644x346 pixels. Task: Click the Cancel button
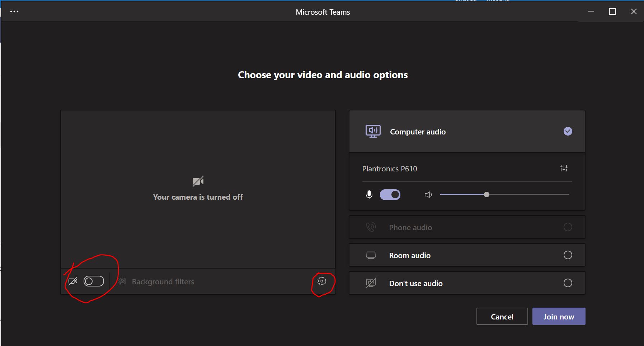(x=502, y=316)
